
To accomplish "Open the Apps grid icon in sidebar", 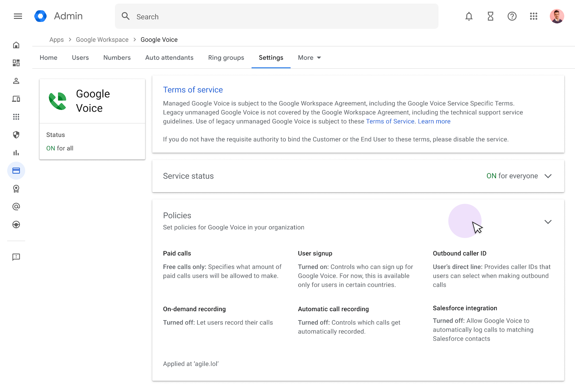I will coord(16,117).
